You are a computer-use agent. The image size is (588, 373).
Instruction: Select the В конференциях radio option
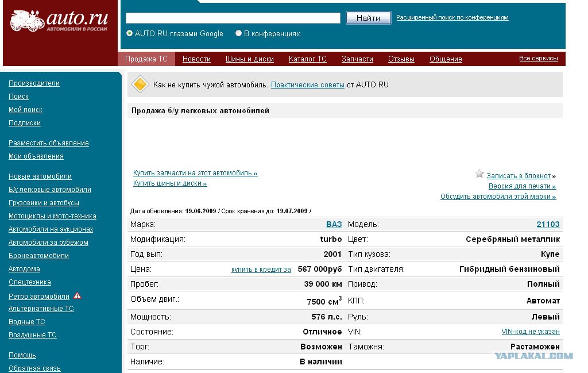(238, 33)
